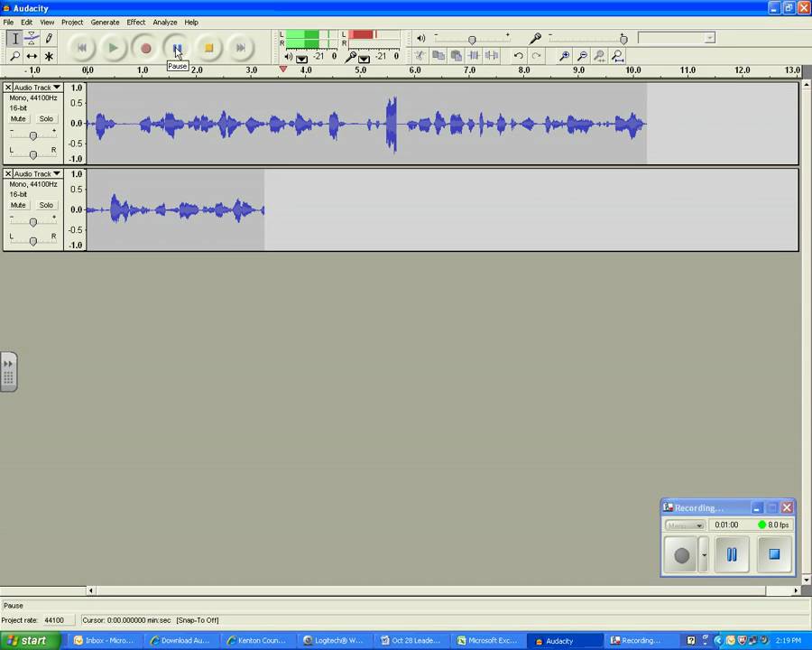Screen dimensions: 812x650
Task: Open the Project menu
Action: click(72, 23)
